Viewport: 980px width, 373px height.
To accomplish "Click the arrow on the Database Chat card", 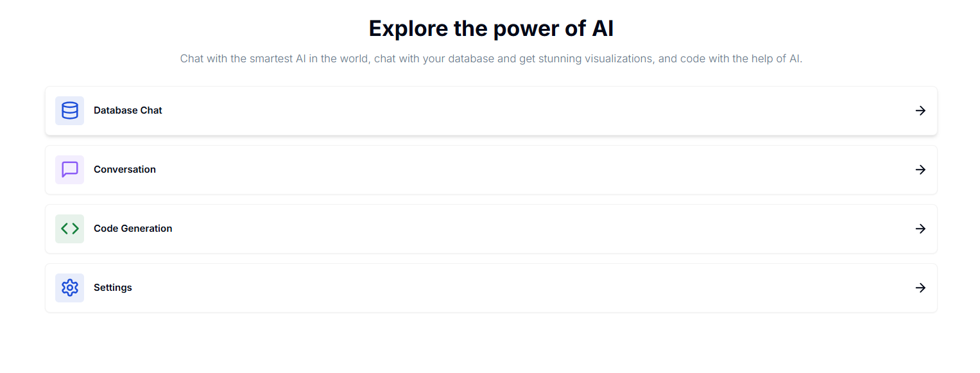I will pyautogui.click(x=920, y=110).
